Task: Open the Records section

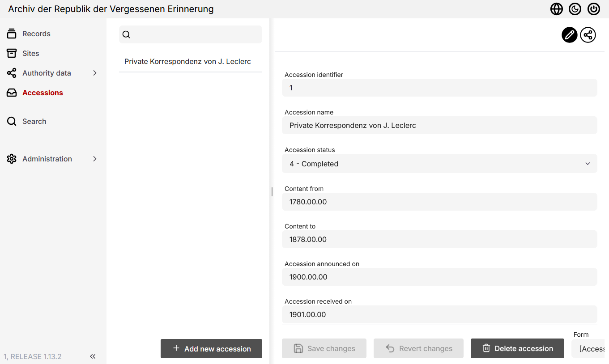Action: click(36, 34)
